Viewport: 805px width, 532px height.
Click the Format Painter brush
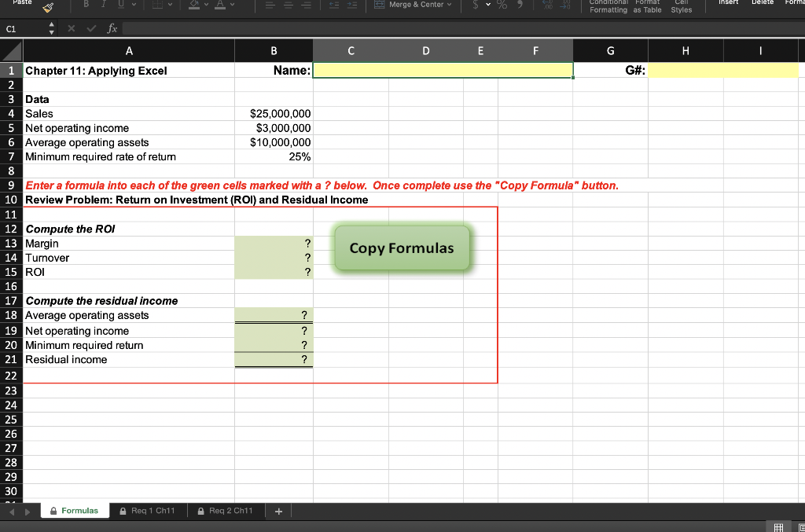(x=47, y=8)
